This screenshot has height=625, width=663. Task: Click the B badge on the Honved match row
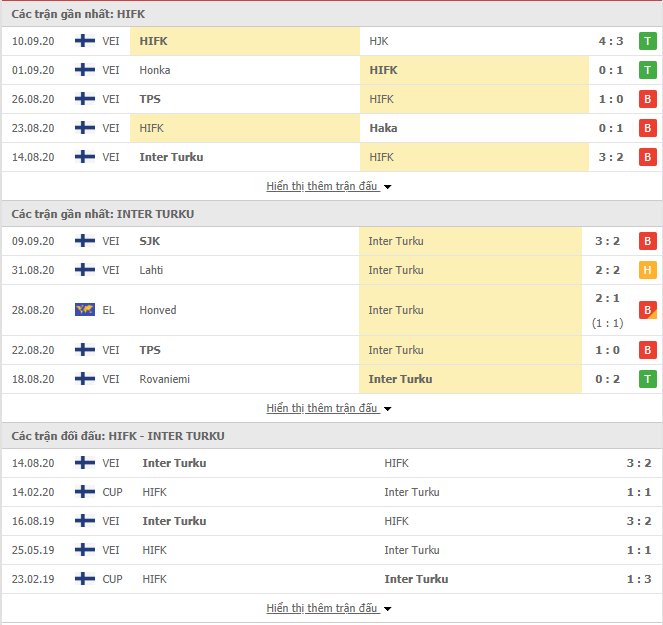647,310
